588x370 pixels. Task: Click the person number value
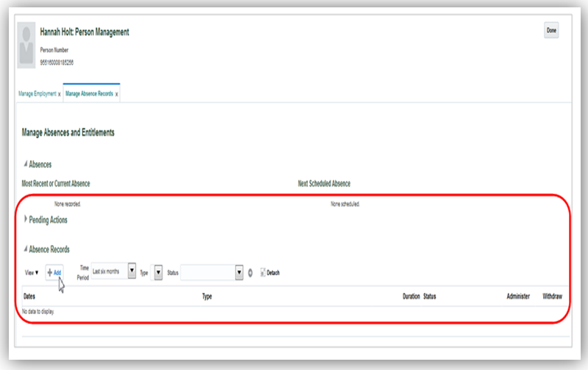(x=57, y=62)
